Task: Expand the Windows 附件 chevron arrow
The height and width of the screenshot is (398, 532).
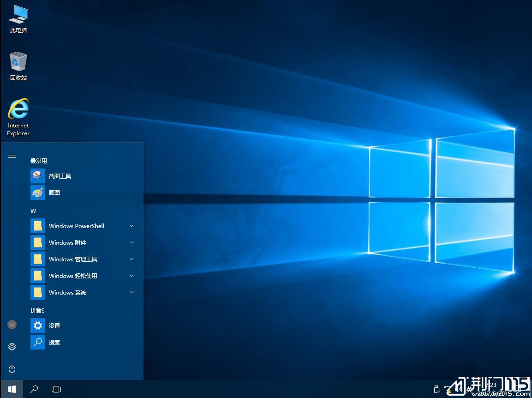Action: tap(132, 242)
